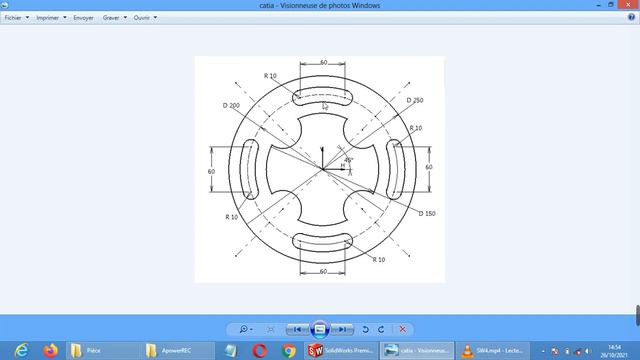
Task: Start the slideshow with center button
Action: (x=320, y=329)
